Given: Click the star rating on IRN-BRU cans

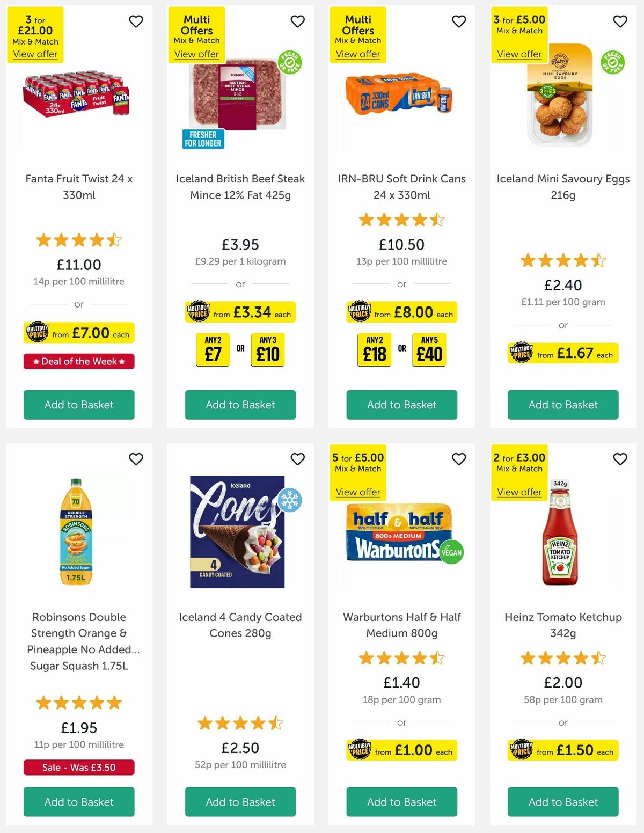Looking at the screenshot, I should tap(401, 220).
